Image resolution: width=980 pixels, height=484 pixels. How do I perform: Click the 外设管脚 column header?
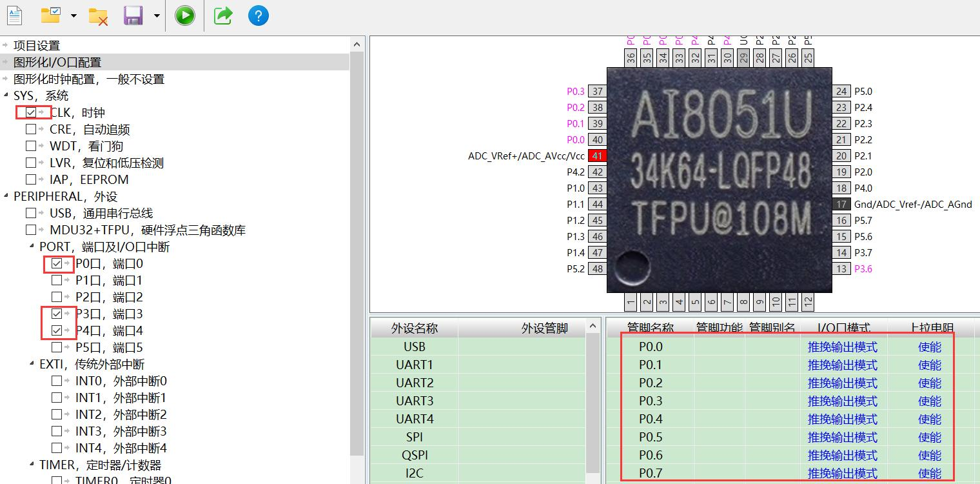click(522, 328)
